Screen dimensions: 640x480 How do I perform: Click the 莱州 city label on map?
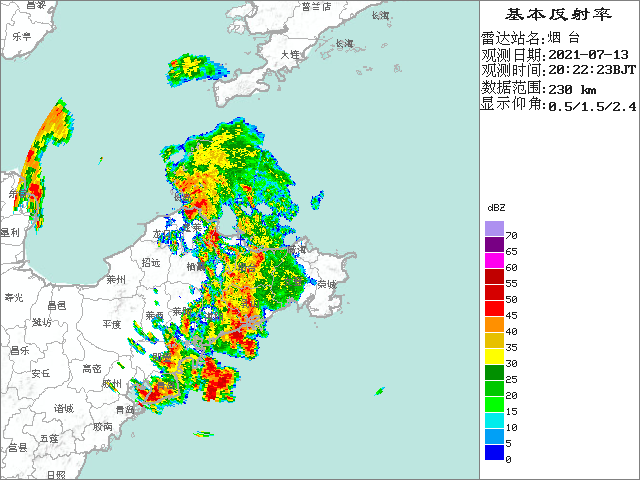116,280
